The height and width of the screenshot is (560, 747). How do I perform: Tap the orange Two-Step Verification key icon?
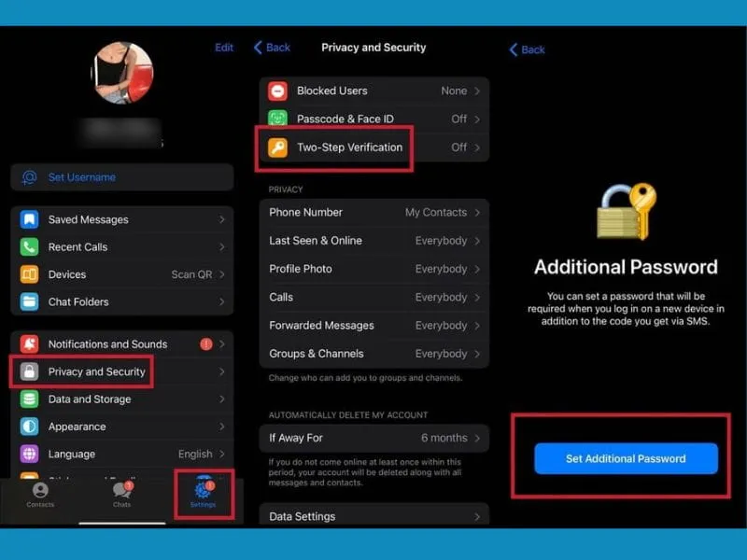coord(277,147)
